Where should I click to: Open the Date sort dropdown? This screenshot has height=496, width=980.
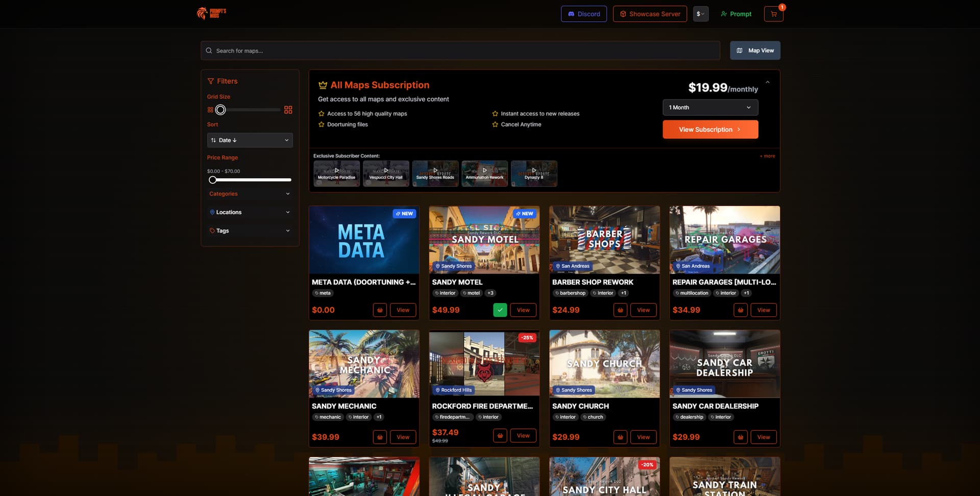(x=250, y=140)
